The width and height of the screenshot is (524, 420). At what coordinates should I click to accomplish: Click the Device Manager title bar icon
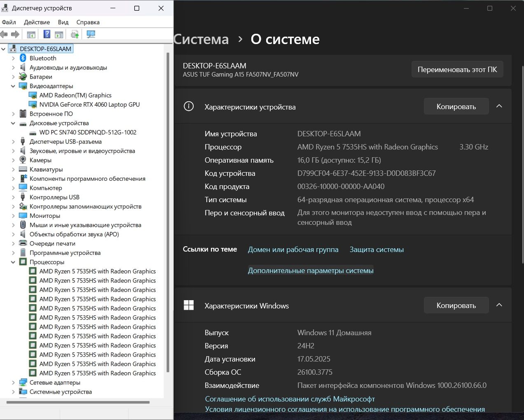point(5,8)
